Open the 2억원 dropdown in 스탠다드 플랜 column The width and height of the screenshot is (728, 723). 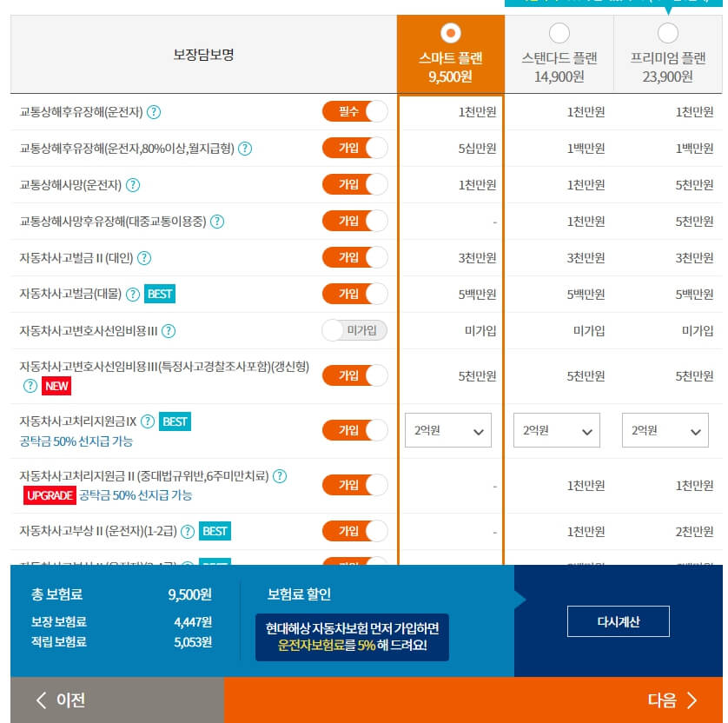[x=556, y=430]
